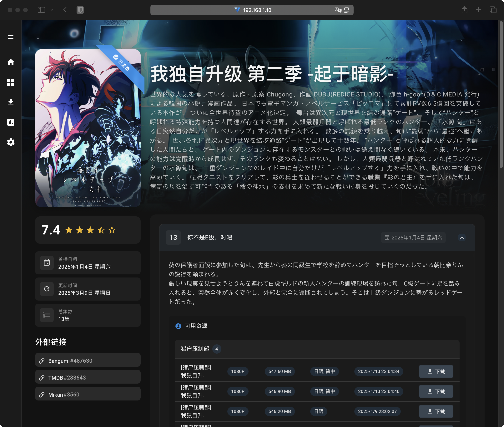Click the page vertical scrollbar
504x427 pixels.
[501, 94]
